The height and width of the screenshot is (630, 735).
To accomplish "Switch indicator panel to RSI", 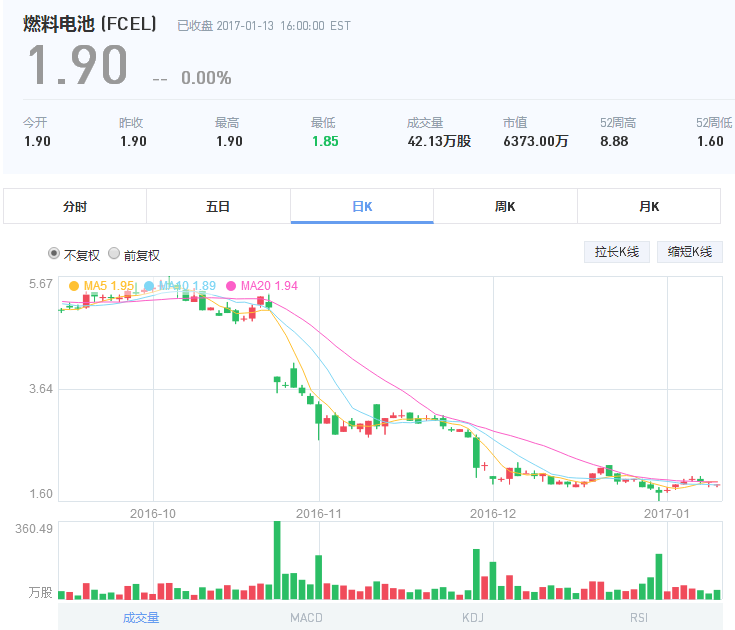I will [639, 617].
